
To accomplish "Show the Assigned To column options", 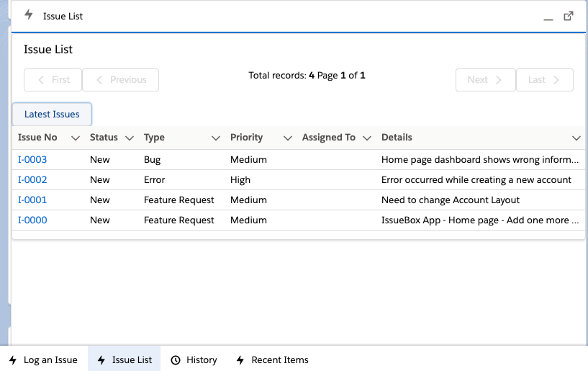I will tap(367, 138).
